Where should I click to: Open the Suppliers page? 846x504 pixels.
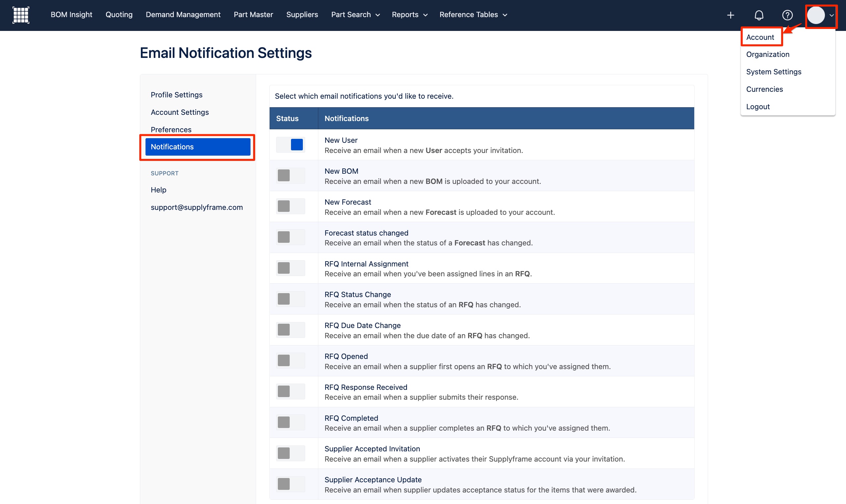(x=302, y=14)
